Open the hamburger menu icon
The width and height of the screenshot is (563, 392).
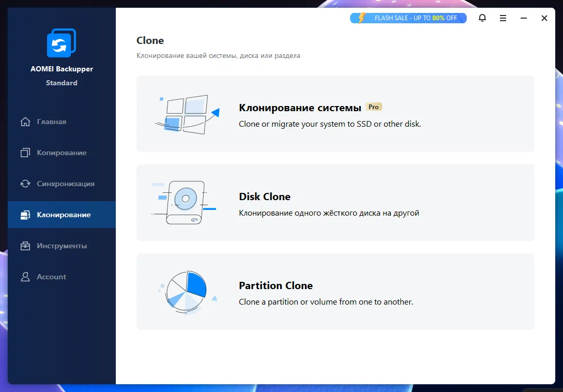coord(503,18)
